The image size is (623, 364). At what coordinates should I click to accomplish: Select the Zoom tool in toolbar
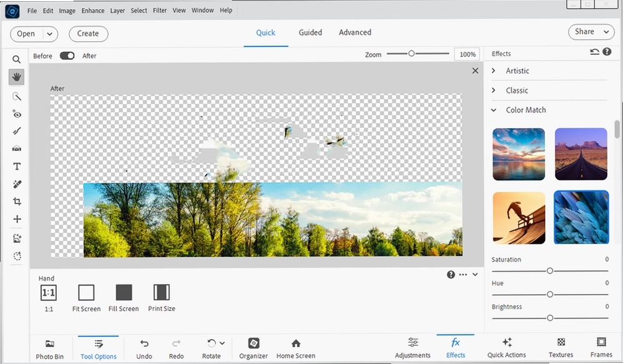[16, 59]
